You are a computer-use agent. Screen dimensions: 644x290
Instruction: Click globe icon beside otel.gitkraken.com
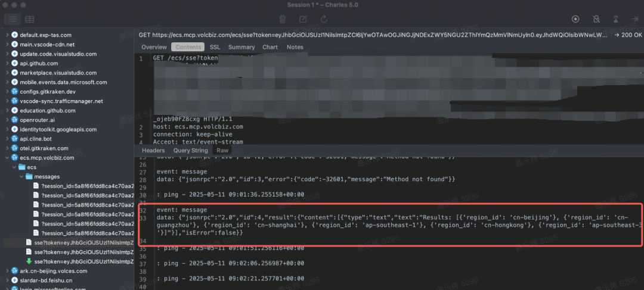pos(15,148)
